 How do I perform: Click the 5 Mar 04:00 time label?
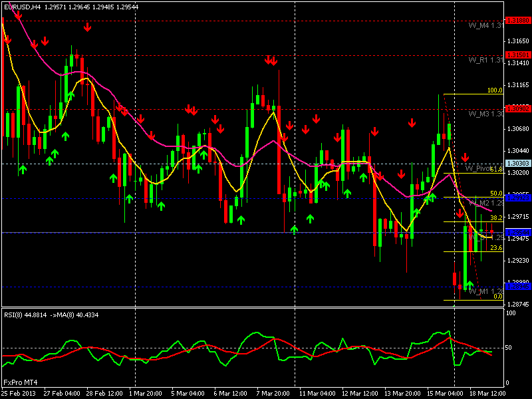click(188, 394)
